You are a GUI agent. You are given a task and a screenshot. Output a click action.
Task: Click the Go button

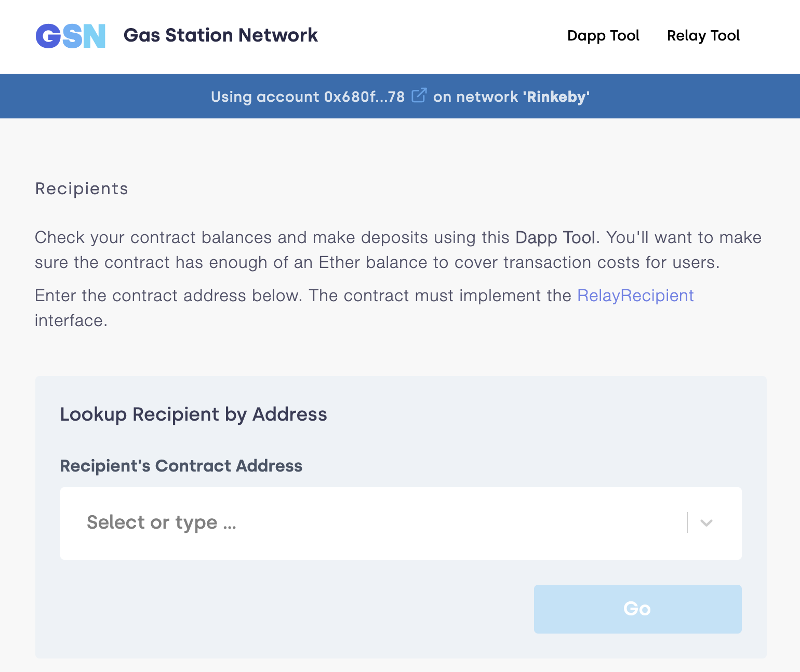637,609
